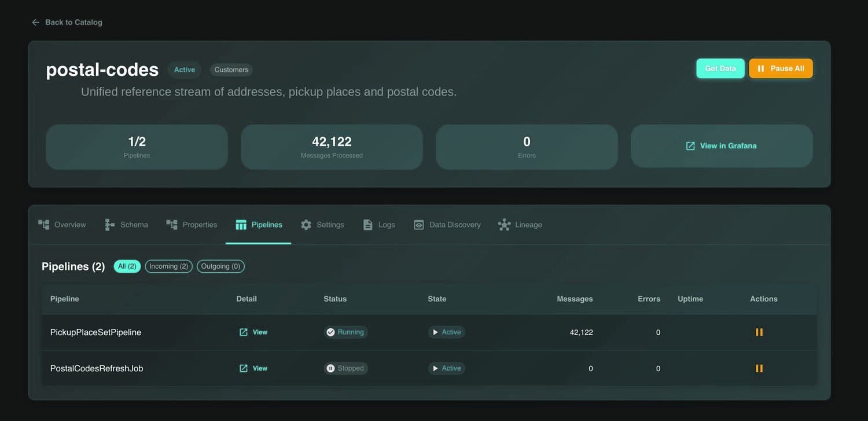The width and height of the screenshot is (868, 421).
Task: Click the 1/2 Pipelines stat card
Action: point(137,147)
